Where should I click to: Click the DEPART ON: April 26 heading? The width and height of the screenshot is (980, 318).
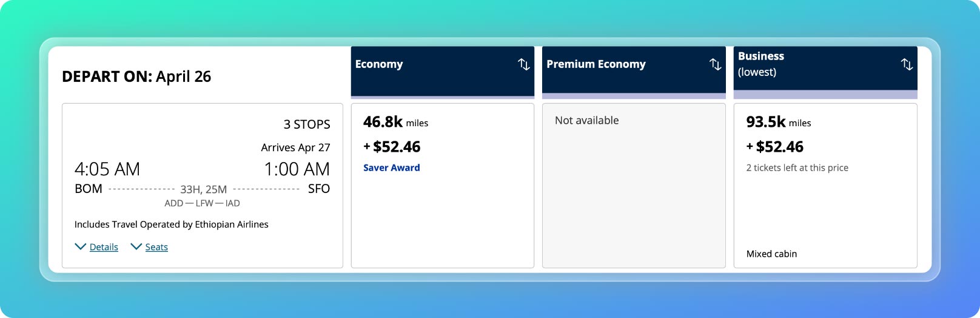tap(136, 76)
